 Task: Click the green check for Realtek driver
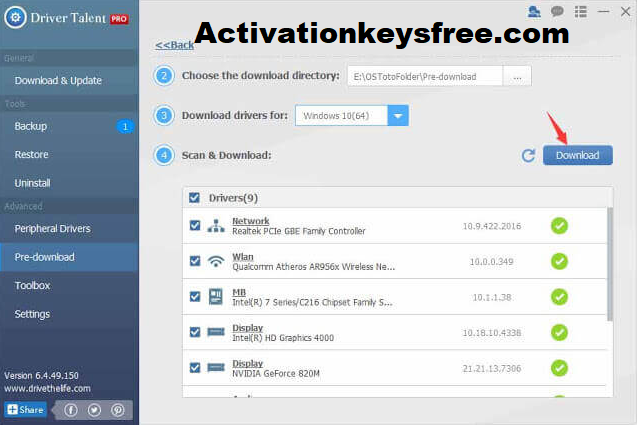(559, 226)
